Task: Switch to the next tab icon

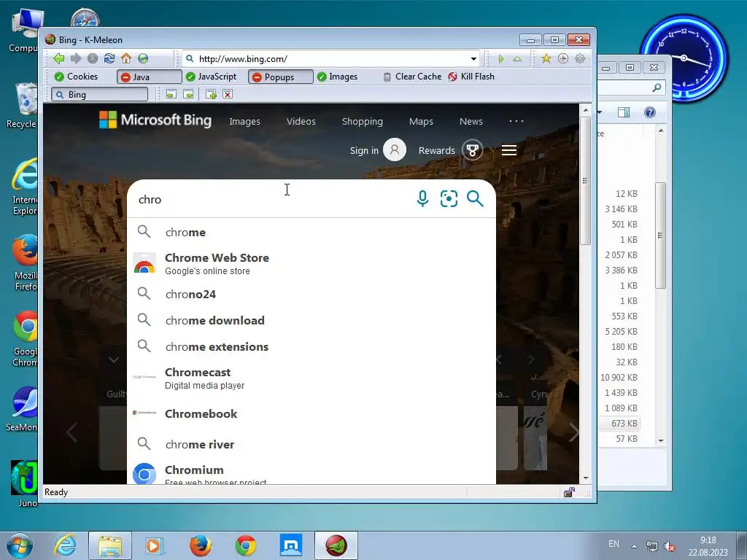Action: [x=188, y=94]
